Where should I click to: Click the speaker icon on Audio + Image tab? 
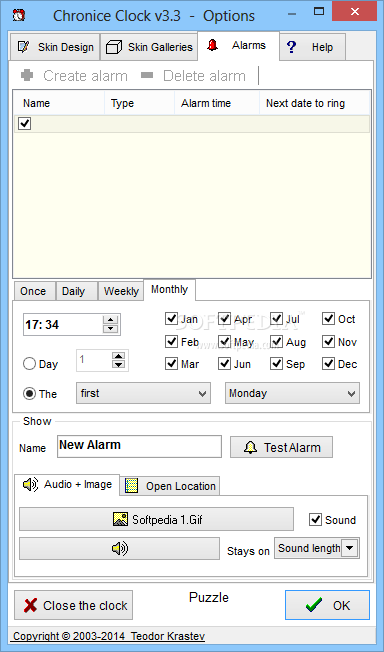pos(30,484)
